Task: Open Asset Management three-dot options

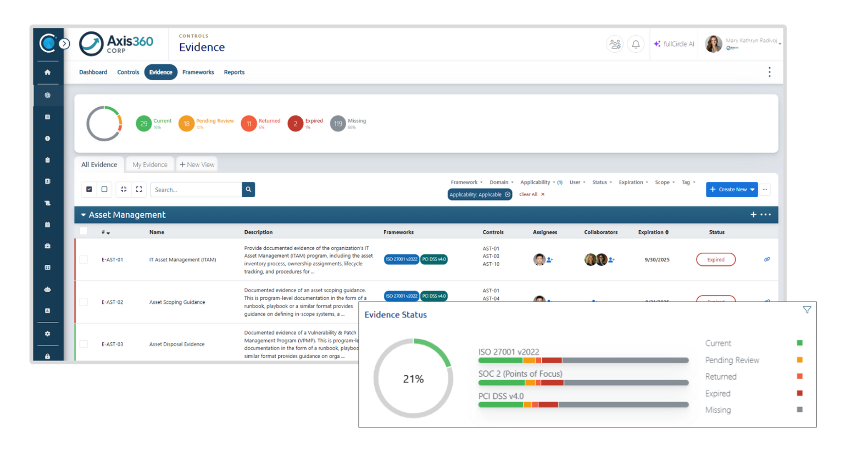Action: [766, 215]
